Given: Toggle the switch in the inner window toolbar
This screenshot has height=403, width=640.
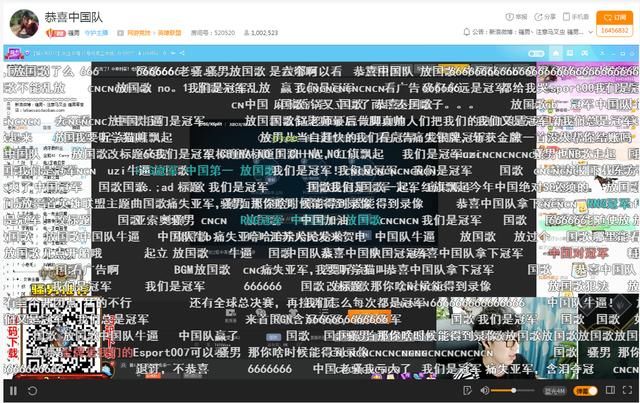Looking at the screenshot, I should pos(536,53).
